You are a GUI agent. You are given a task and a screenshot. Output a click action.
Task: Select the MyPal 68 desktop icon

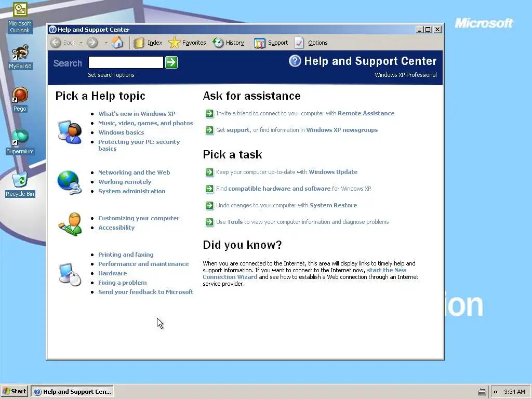(x=20, y=57)
